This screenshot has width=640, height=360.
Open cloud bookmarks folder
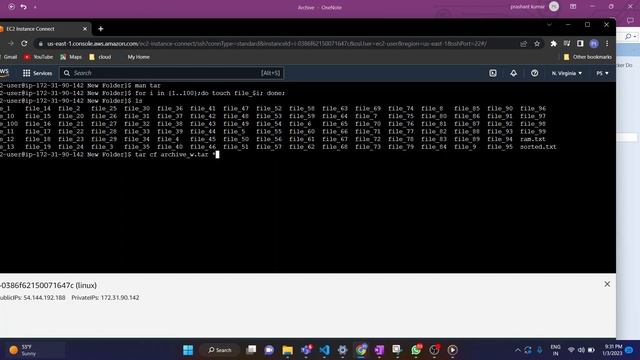tap(100, 57)
